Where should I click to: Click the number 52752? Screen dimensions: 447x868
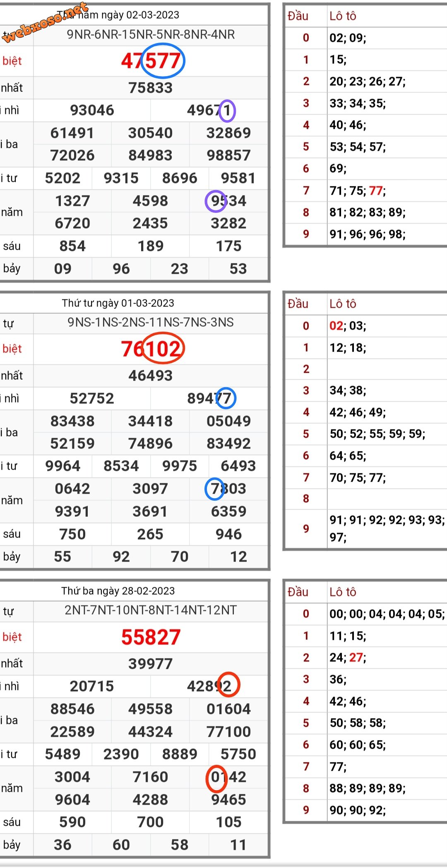(x=92, y=398)
